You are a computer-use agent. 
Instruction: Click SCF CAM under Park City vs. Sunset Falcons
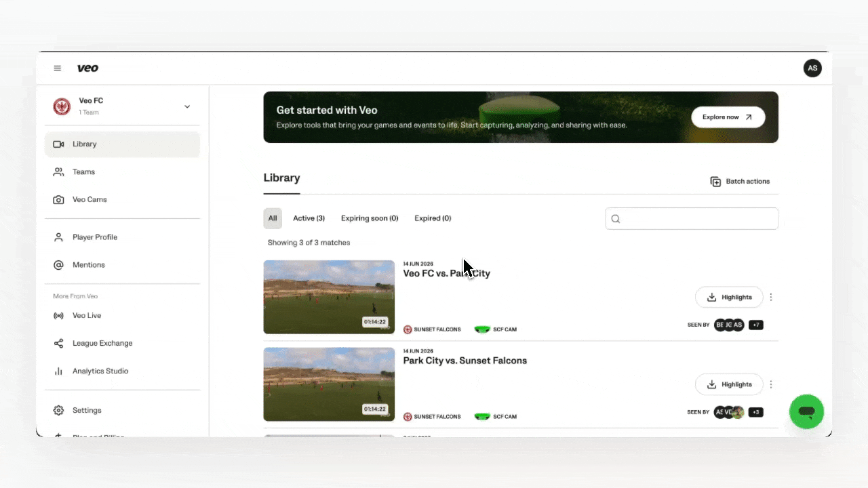[496, 416]
